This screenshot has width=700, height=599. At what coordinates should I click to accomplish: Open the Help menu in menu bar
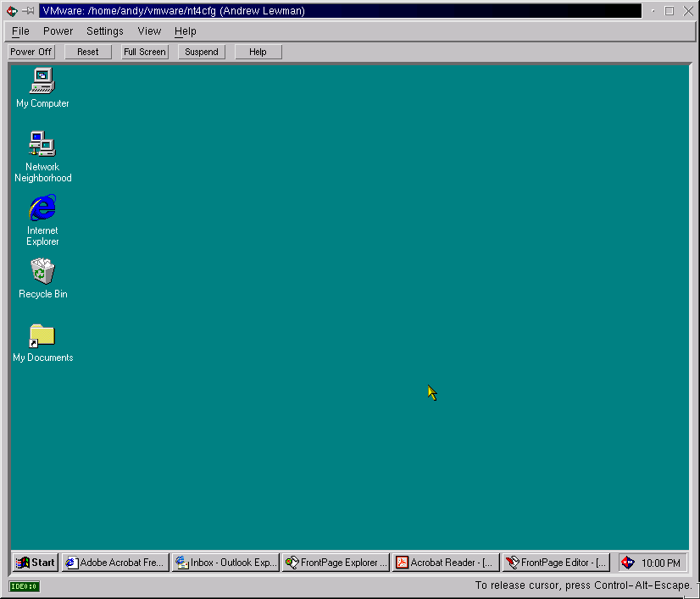(186, 31)
